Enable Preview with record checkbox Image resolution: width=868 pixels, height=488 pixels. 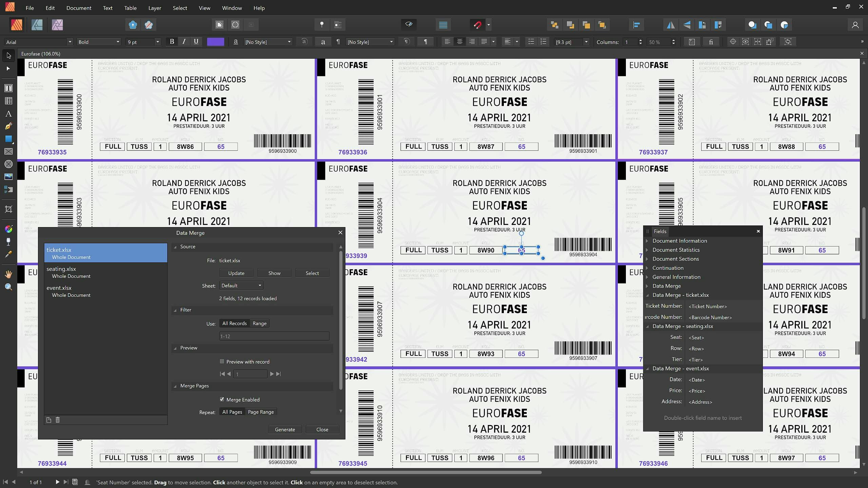tap(222, 362)
